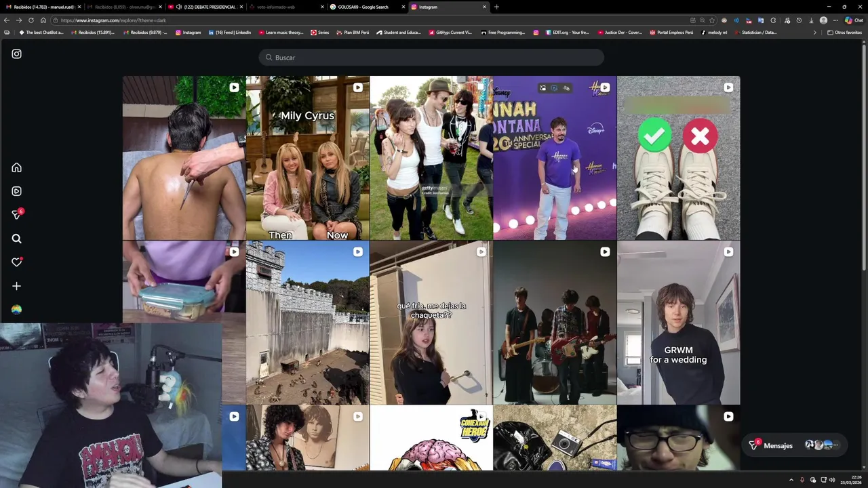Switch to the voto-informado-web tab

pyautogui.click(x=285, y=7)
